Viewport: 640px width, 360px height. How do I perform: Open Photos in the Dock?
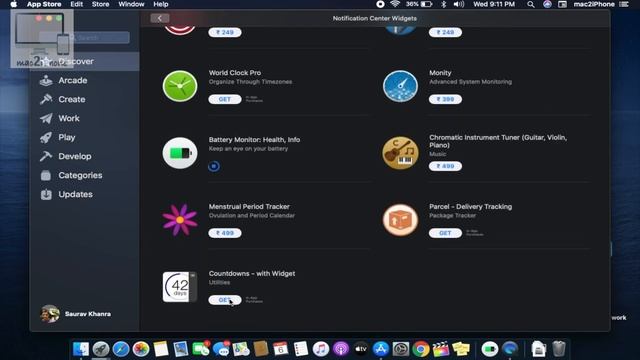click(141, 349)
